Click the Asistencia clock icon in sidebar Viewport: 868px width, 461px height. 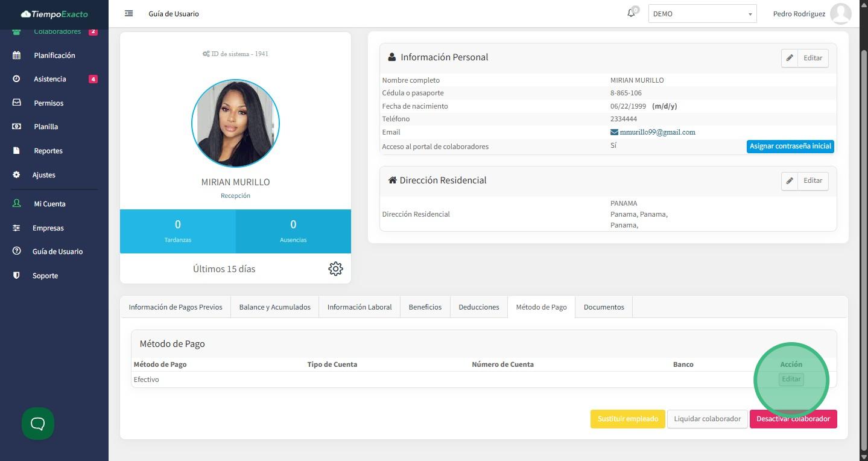(16, 79)
